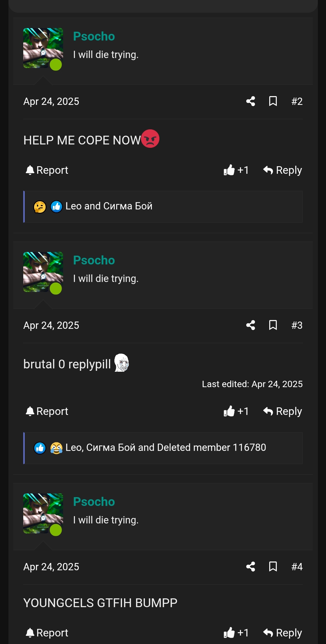Open the permalink #3
Viewport: 326px width, 644px height.
point(297,325)
